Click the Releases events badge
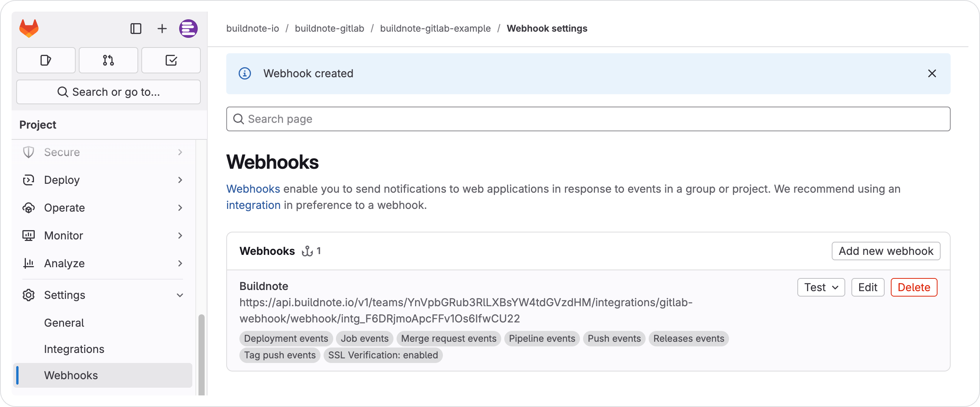 tap(689, 339)
